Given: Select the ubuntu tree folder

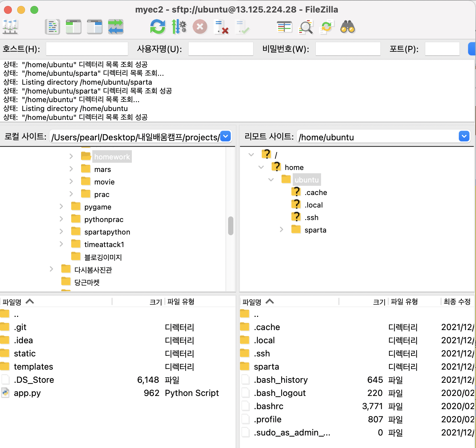Looking at the screenshot, I should pyautogui.click(x=307, y=180).
